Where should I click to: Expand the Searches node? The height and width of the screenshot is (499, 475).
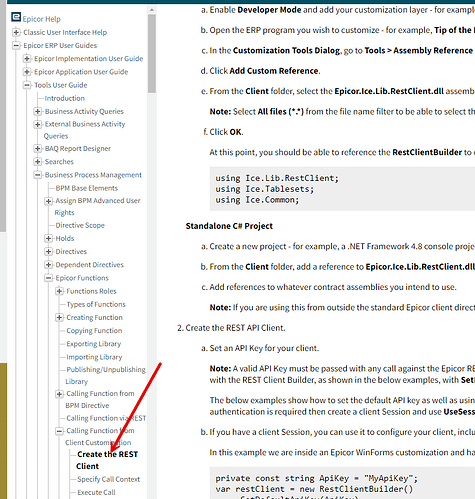[38, 162]
